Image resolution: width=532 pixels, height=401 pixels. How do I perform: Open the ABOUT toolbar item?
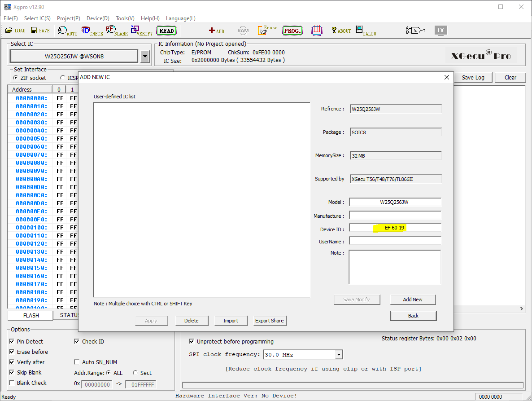pyautogui.click(x=341, y=31)
